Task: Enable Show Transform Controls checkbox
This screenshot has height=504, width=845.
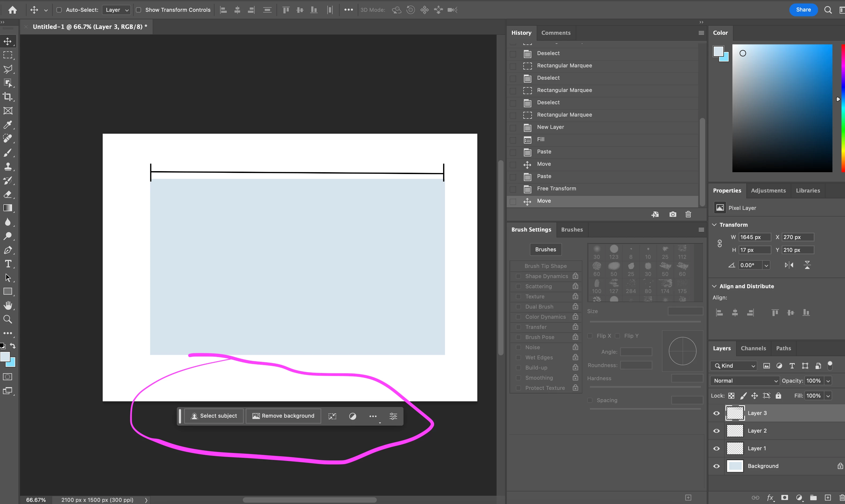Action: tap(139, 10)
